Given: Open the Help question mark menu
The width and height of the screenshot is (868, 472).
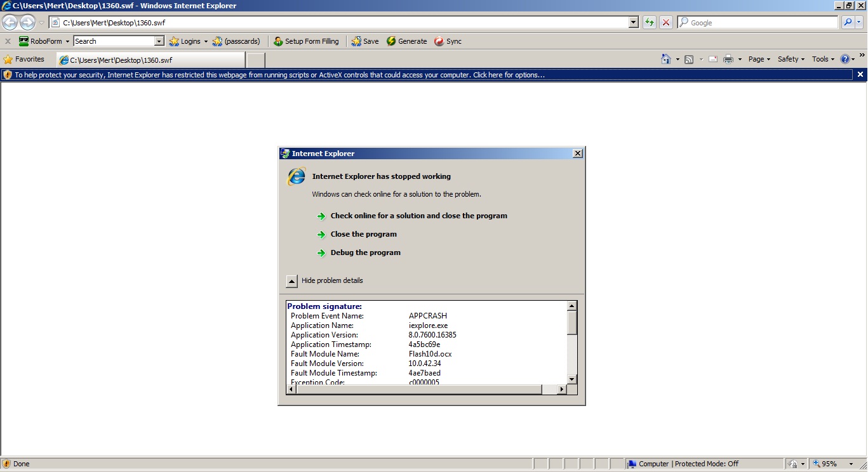Looking at the screenshot, I should 847,60.
